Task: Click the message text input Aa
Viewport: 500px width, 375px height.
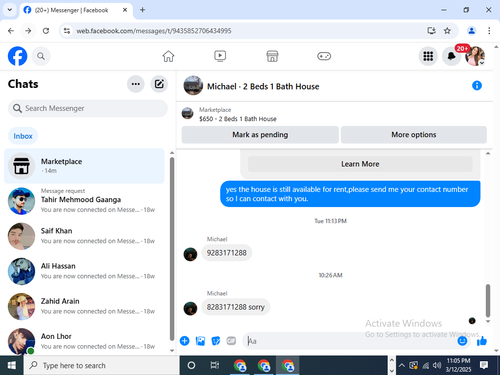Action: [350, 341]
